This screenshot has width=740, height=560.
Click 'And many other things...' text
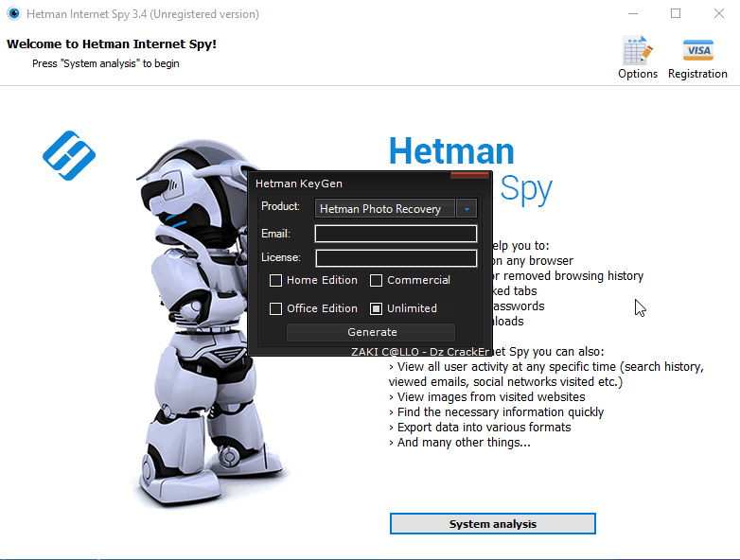[464, 442]
